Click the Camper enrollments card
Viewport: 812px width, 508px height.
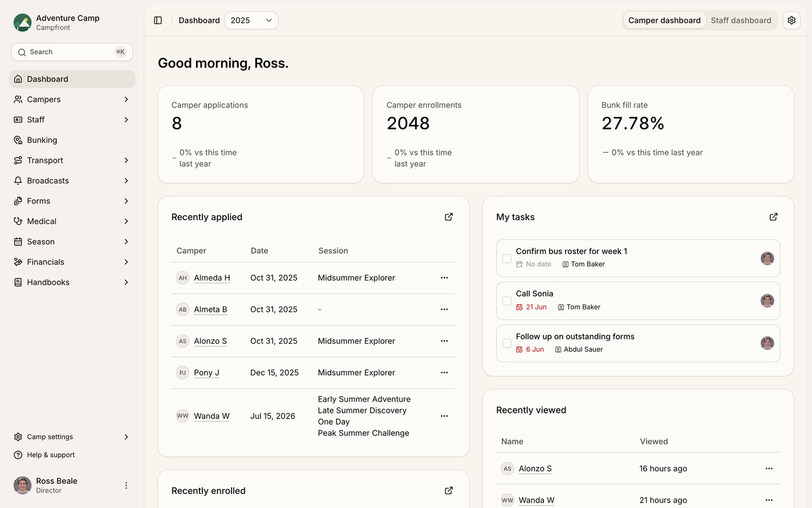[476, 134]
